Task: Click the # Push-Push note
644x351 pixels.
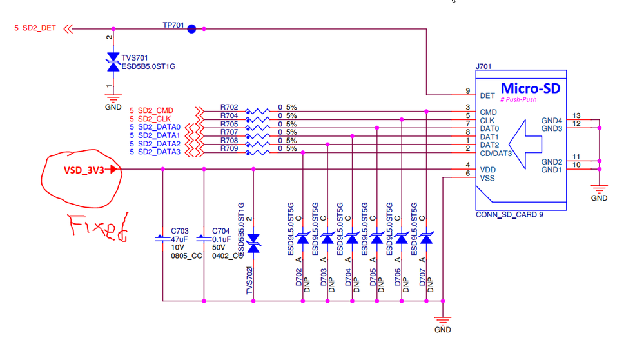Action: [x=518, y=99]
